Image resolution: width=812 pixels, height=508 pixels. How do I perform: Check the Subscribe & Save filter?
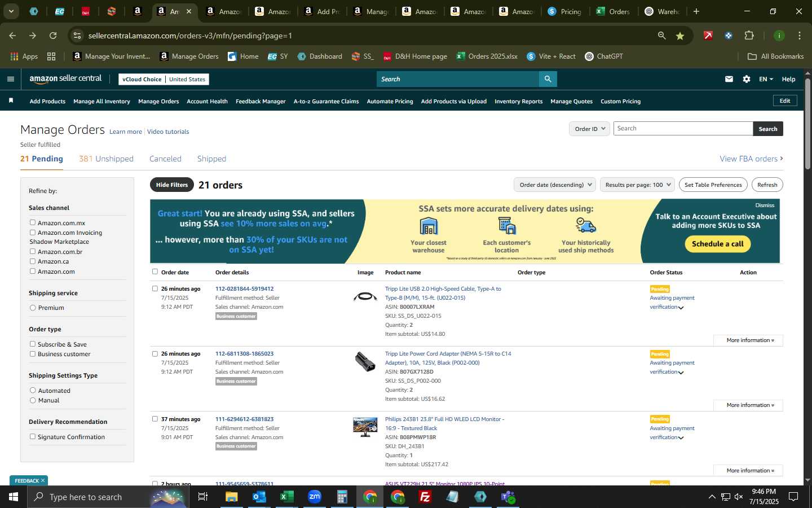pos(33,344)
